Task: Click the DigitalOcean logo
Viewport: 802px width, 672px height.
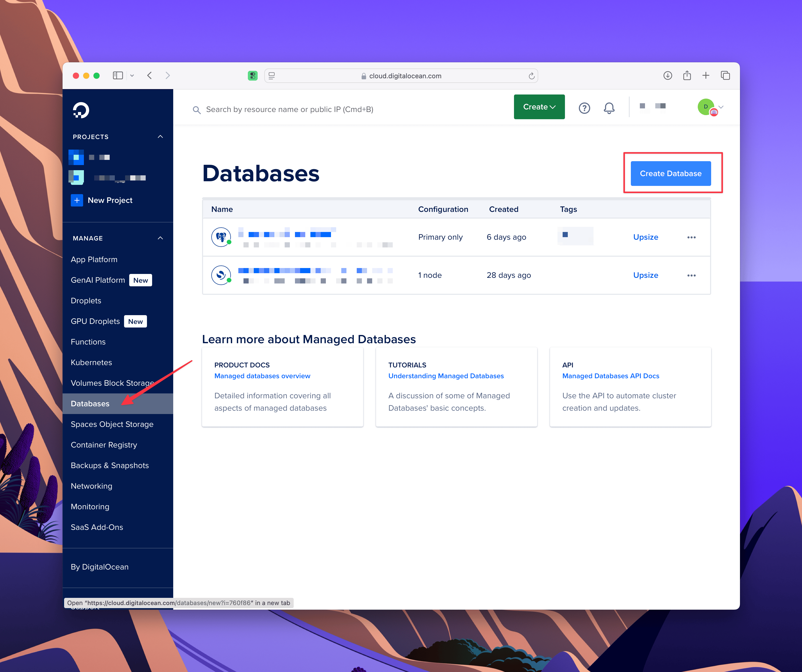Action: click(x=81, y=110)
